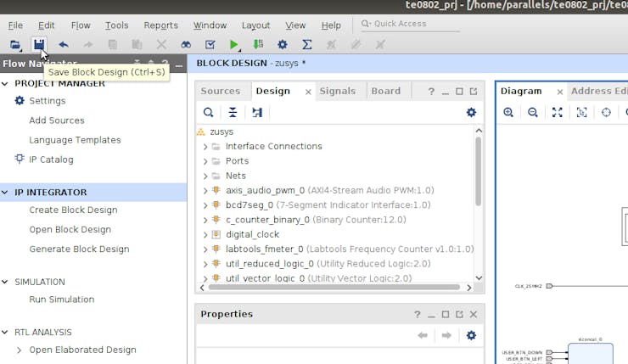Click the Open Project toolbar icon
This screenshot has width=628, height=364.
click(x=14, y=44)
